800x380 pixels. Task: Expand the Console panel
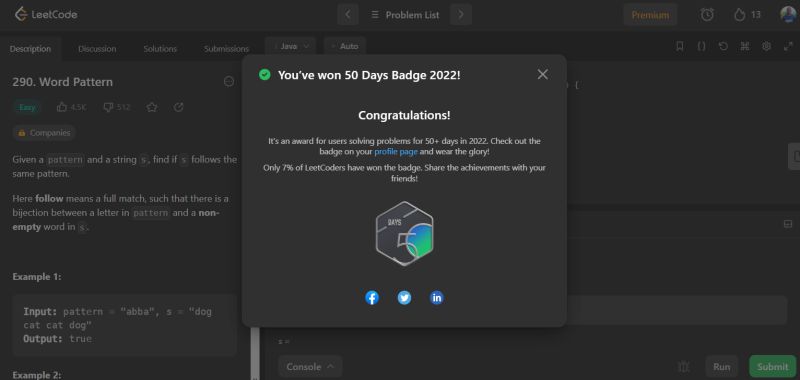[310, 366]
